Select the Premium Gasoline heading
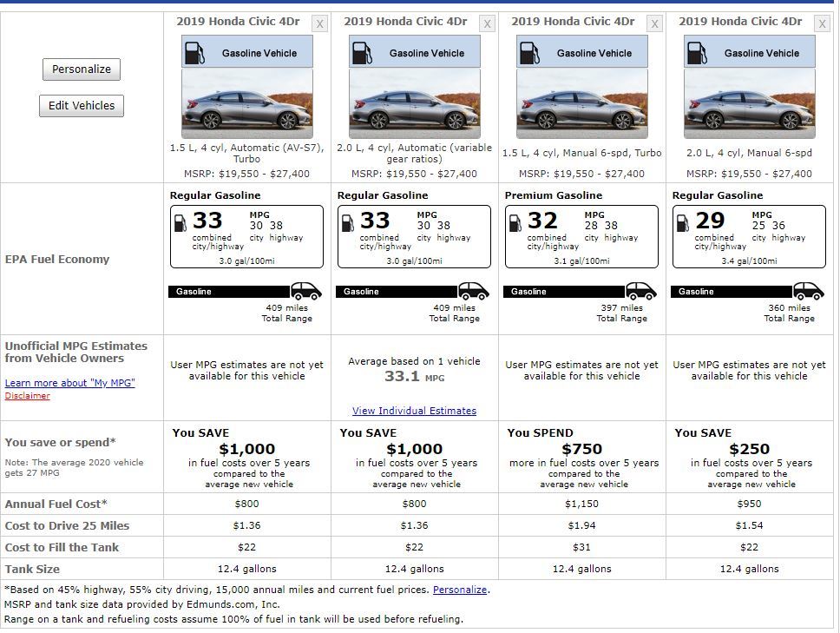The height and width of the screenshot is (633, 840). coord(554,195)
